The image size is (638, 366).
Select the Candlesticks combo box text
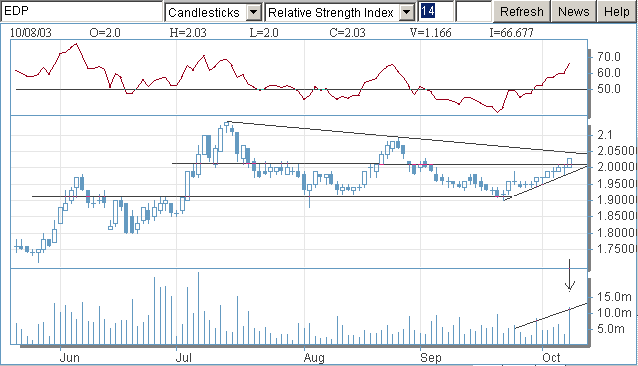(204, 13)
